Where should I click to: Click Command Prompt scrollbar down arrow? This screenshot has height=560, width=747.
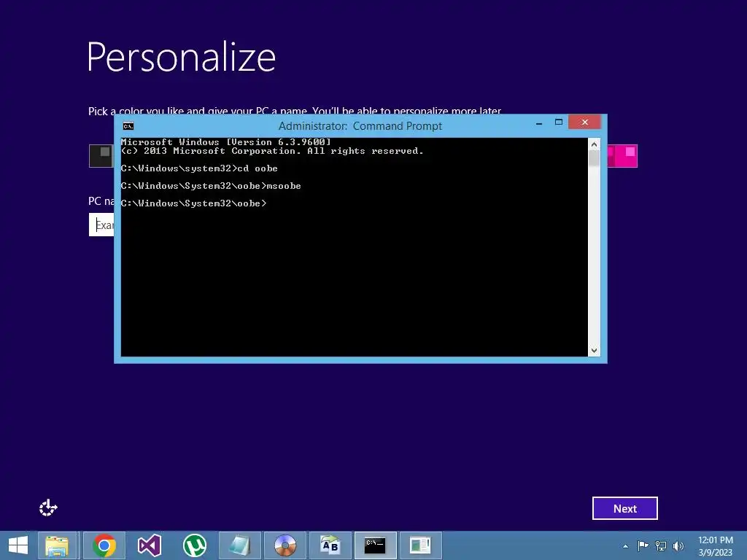pos(594,351)
